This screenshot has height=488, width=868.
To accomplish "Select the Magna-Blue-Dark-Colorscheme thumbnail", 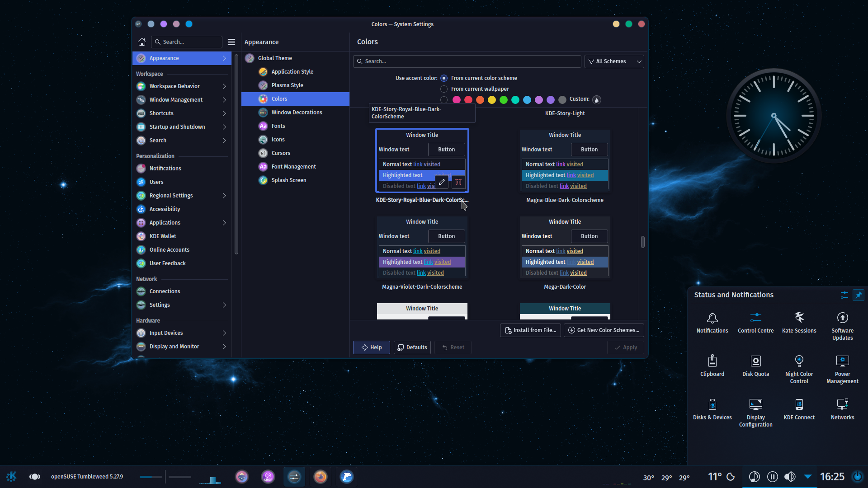I will (x=565, y=160).
